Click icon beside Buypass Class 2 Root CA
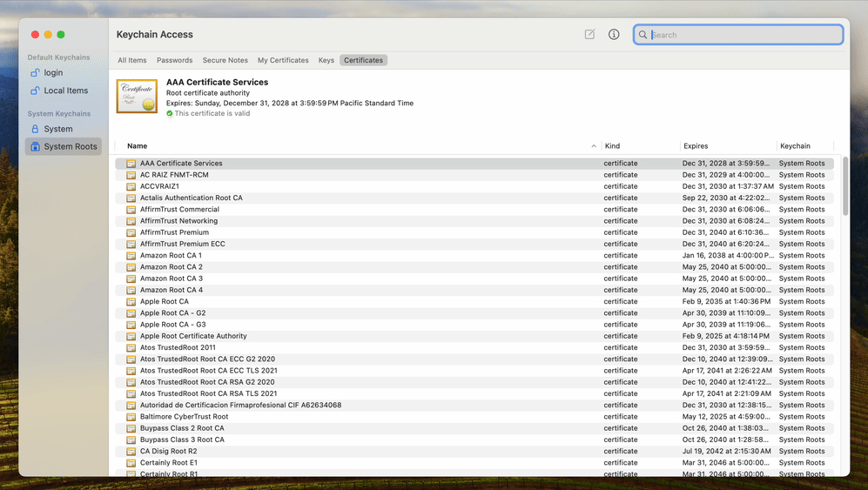The image size is (868, 490). [x=131, y=428]
